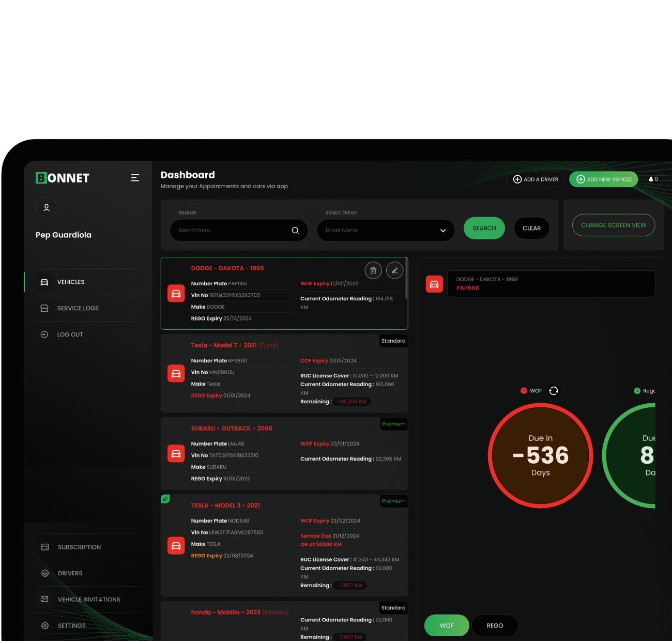Screen dimensions: 672x641
Task: Click the WOF circular due-days gauge
Action: [540, 455]
